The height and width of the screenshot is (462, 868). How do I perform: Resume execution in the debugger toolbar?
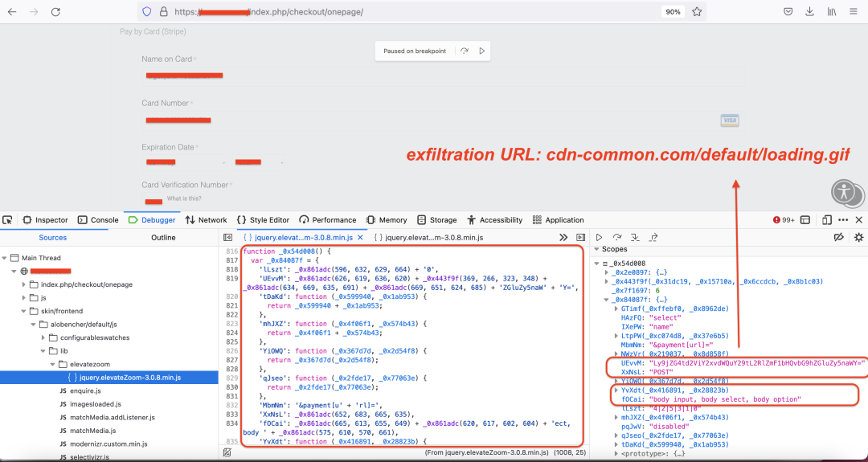599,238
